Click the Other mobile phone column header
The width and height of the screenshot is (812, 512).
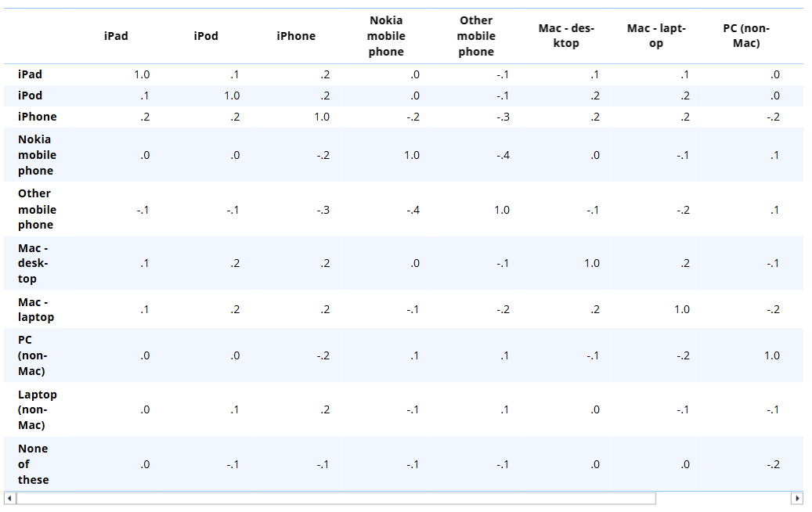click(x=476, y=35)
